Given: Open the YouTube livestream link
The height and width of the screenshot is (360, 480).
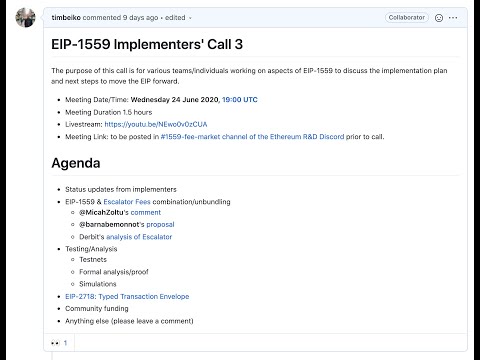Looking at the screenshot, I should [156, 124].
